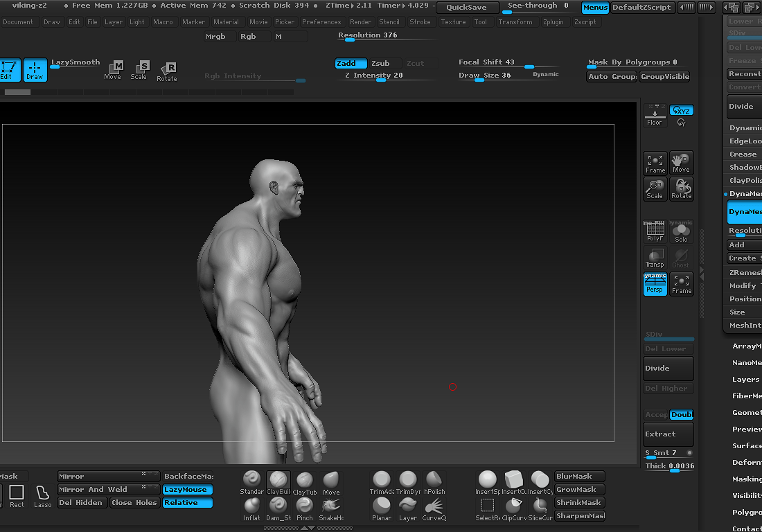
Task: Select the Move brush
Action: (331, 483)
